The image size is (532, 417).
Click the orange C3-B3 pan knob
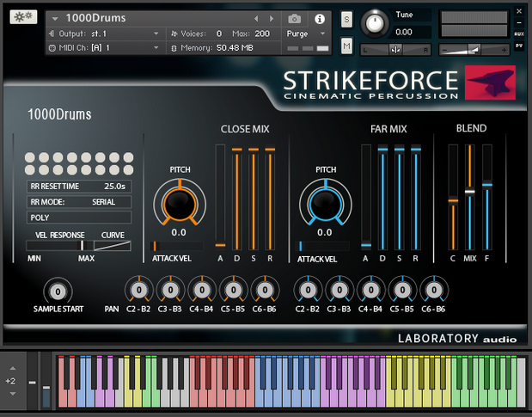tap(170, 290)
